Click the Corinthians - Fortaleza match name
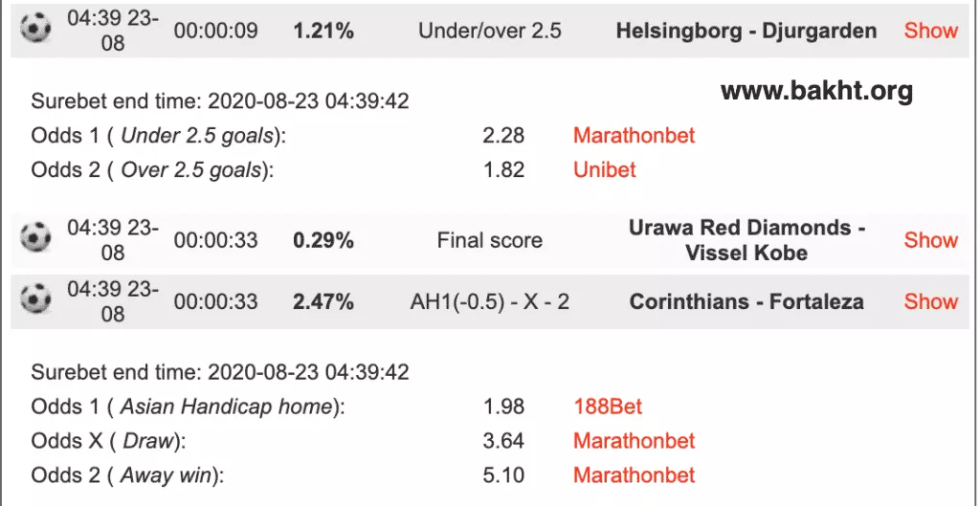980x506 pixels. pos(746,302)
